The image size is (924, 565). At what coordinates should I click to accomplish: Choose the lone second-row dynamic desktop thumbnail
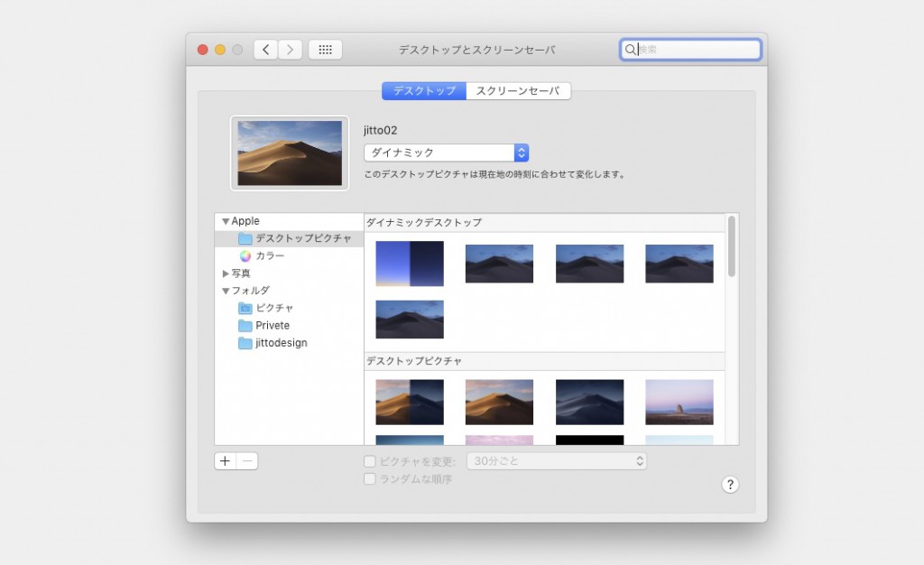click(x=410, y=320)
